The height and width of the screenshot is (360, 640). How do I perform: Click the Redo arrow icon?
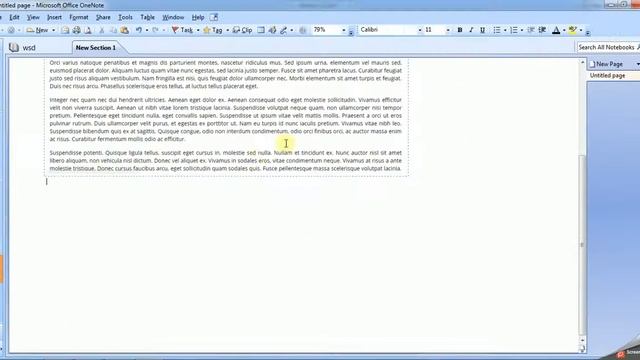156,30
